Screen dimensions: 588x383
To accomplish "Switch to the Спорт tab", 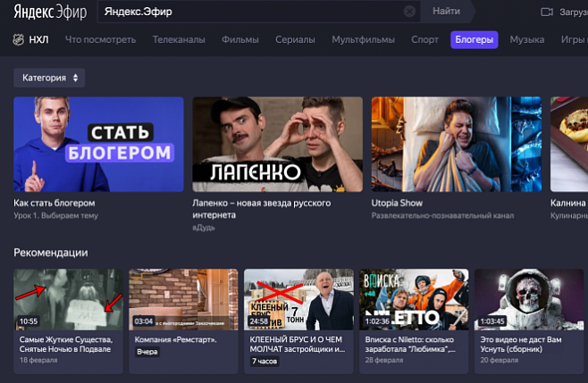I will click(x=424, y=40).
